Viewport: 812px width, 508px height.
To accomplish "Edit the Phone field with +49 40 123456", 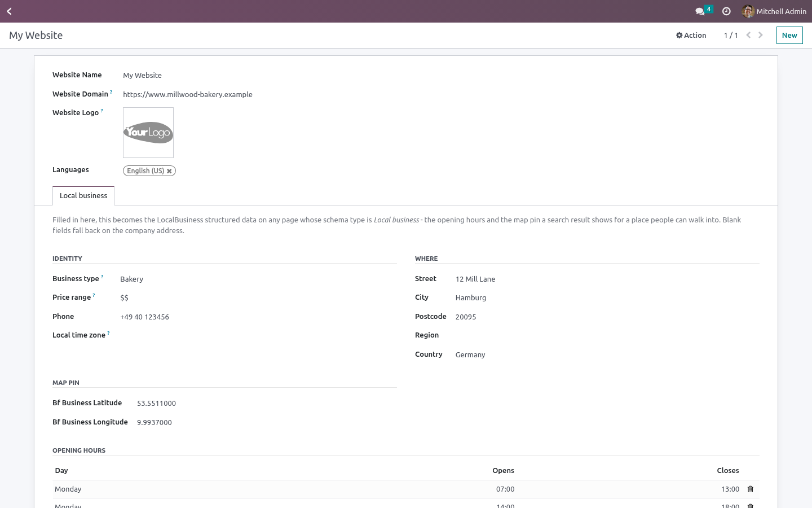I will coord(258,317).
